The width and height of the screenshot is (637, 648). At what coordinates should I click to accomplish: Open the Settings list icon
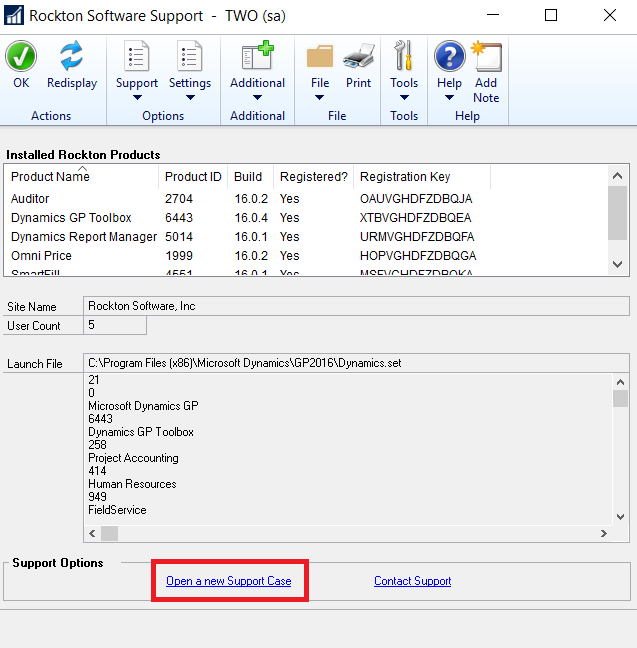[x=189, y=56]
